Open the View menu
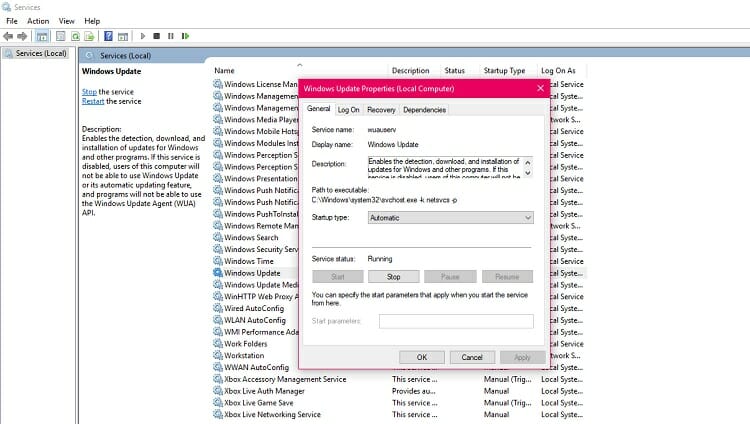The height and width of the screenshot is (424, 750). (66, 21)
